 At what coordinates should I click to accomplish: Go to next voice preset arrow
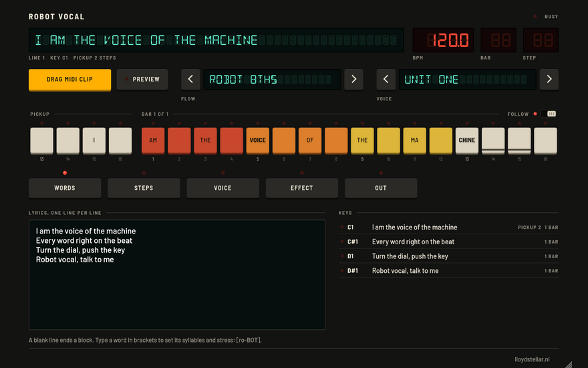click(549, 79)
